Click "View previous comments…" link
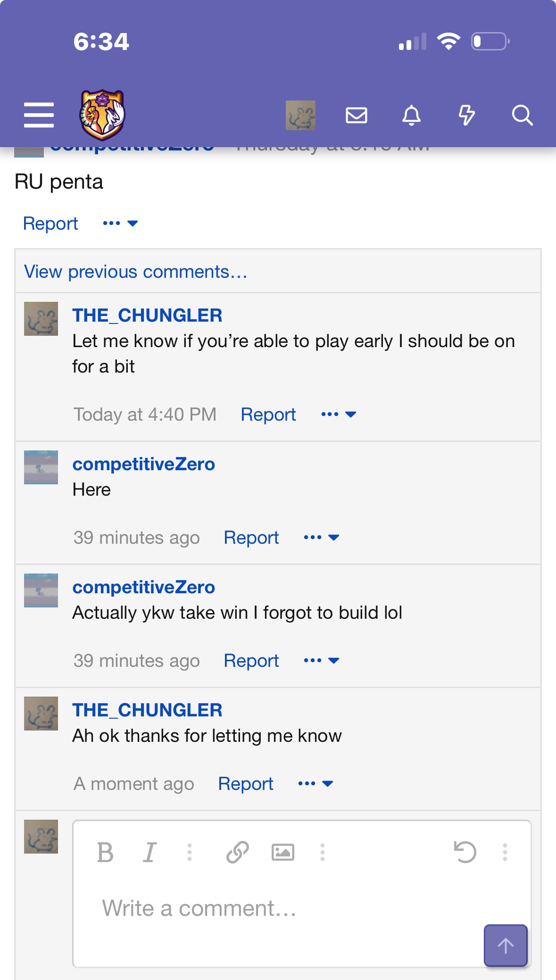 coord(136,272)
